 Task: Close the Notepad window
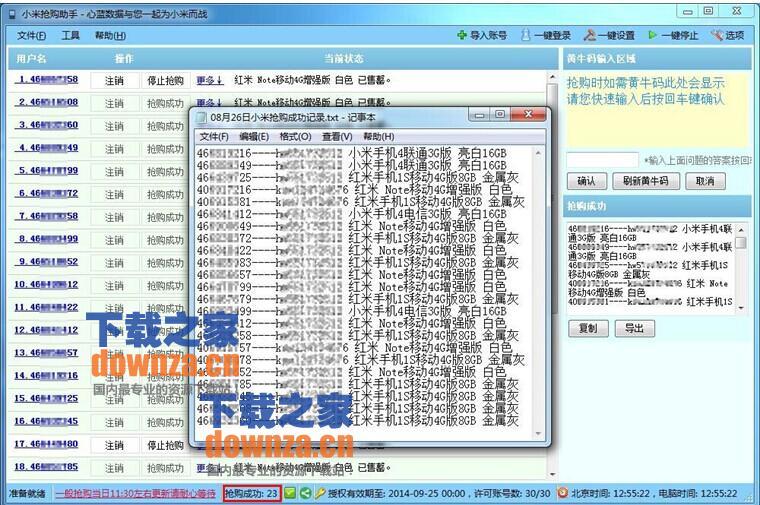point(529,114)
